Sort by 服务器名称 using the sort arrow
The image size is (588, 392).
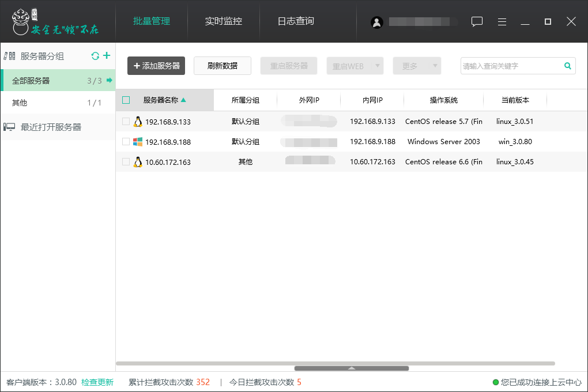184,100
